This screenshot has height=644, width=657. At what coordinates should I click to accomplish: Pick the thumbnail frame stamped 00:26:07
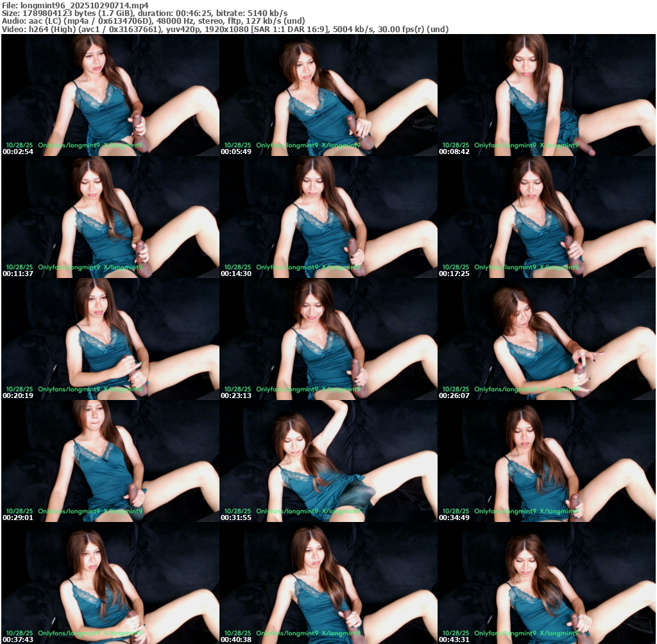pyautogui.click(x=547, y=339)
